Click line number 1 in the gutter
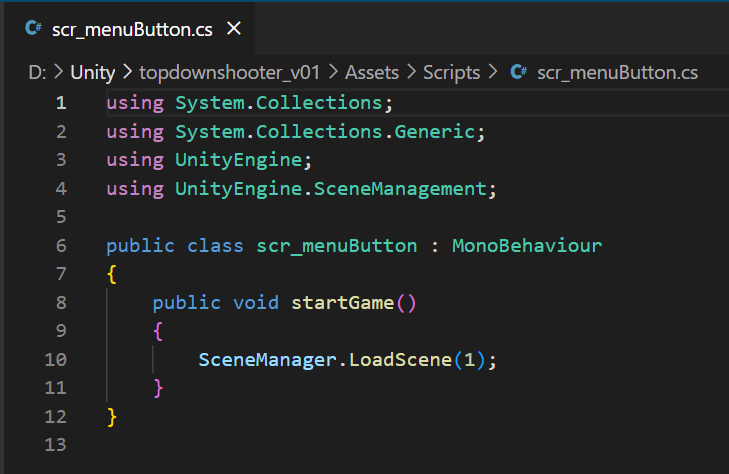 61,103
